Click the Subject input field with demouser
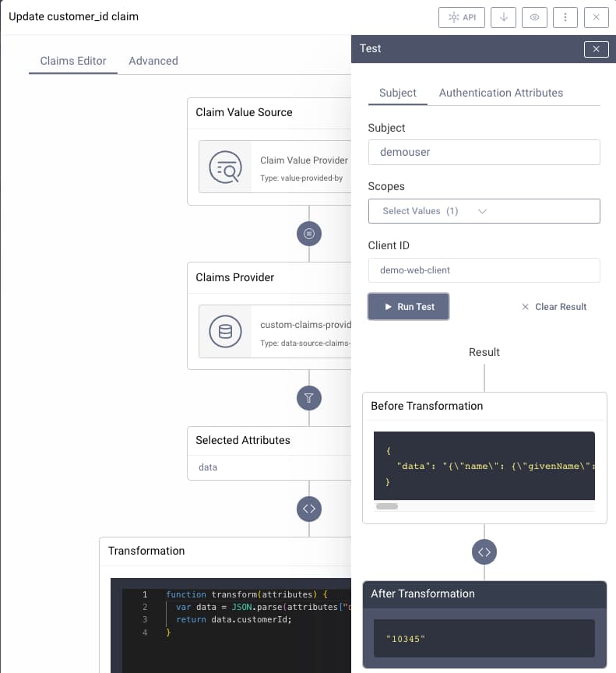616x673 pixels. pos(484,153)
